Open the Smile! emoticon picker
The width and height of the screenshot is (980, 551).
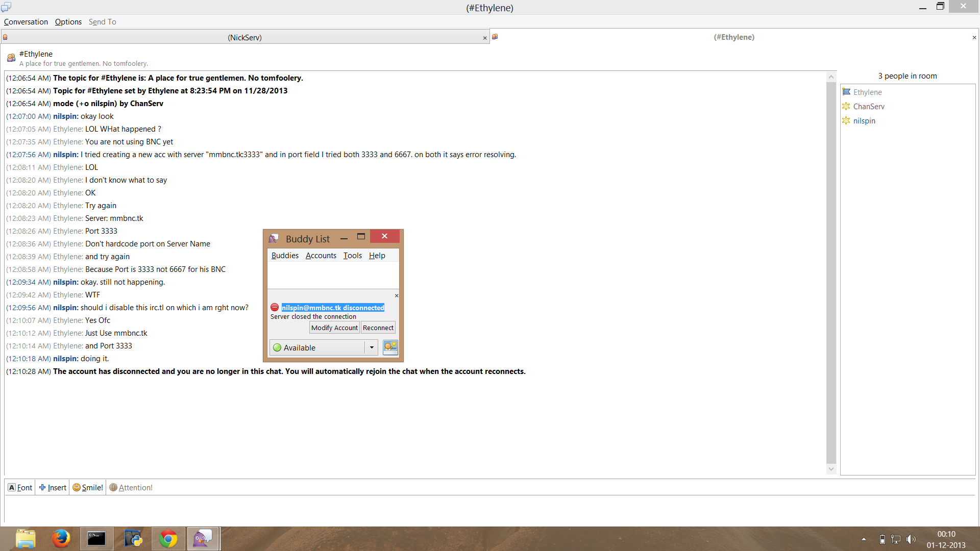tap(88, 488)
